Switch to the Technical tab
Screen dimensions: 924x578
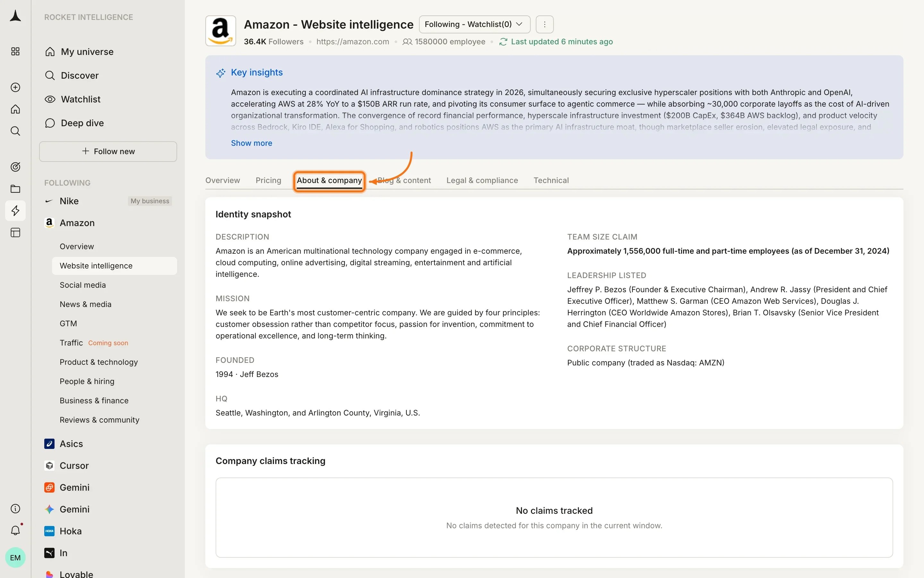click(x=551, y=180)
